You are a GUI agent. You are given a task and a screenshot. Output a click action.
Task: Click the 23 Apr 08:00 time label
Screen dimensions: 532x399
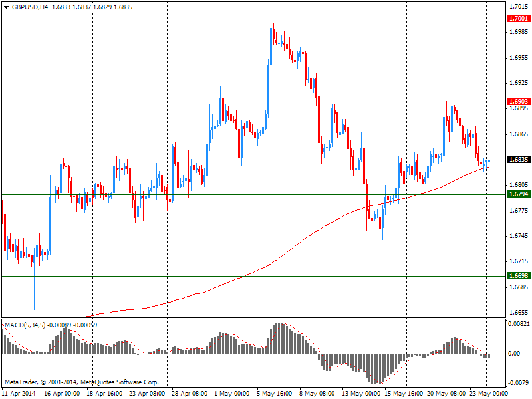point(147,394)
